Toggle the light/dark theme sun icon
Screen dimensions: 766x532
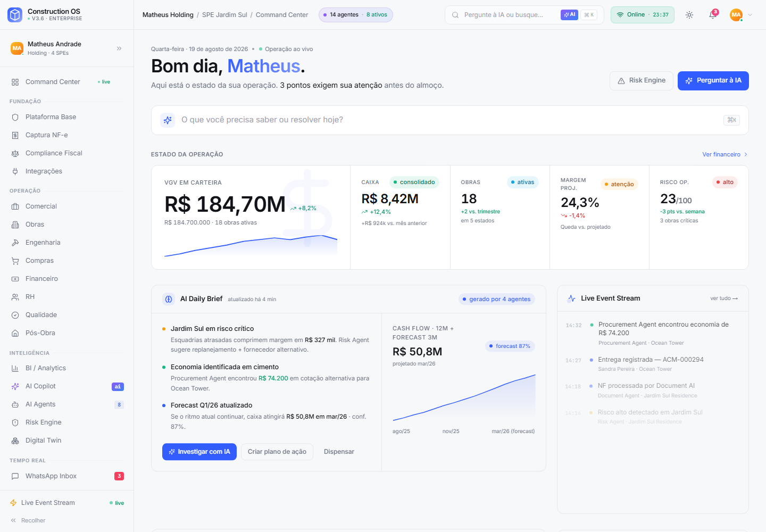689,15
